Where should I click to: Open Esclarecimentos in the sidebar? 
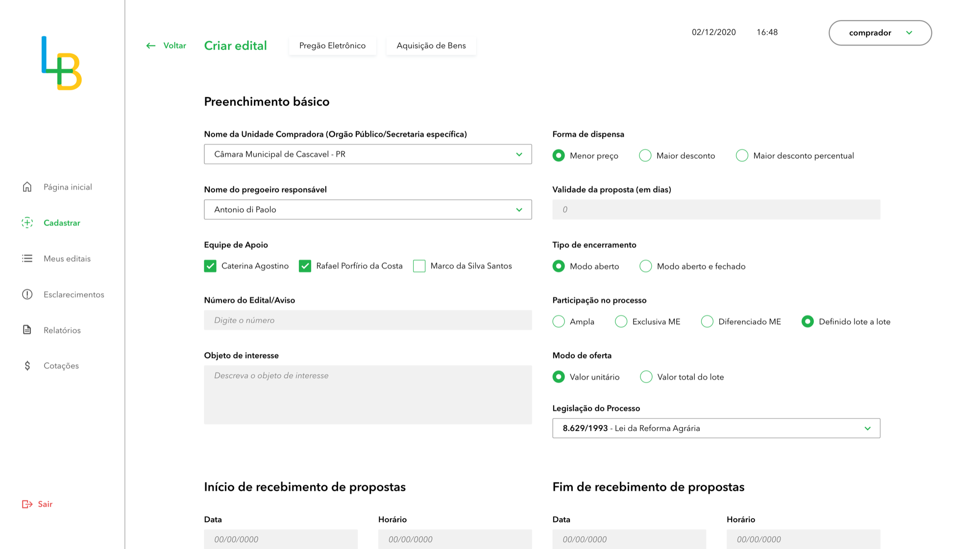[74, 294]
